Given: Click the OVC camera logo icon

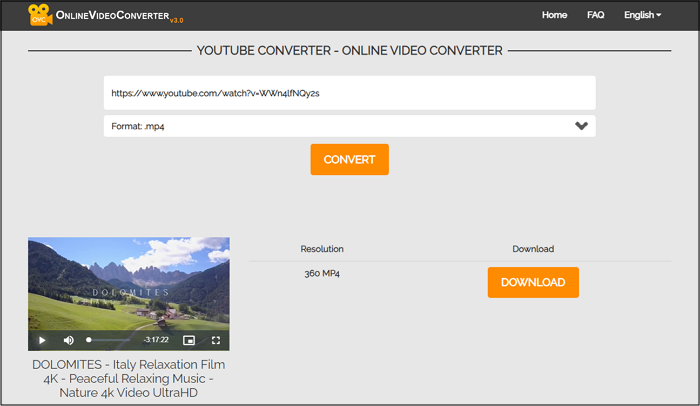Looking at the screenshot, I should tap(39, 16).
